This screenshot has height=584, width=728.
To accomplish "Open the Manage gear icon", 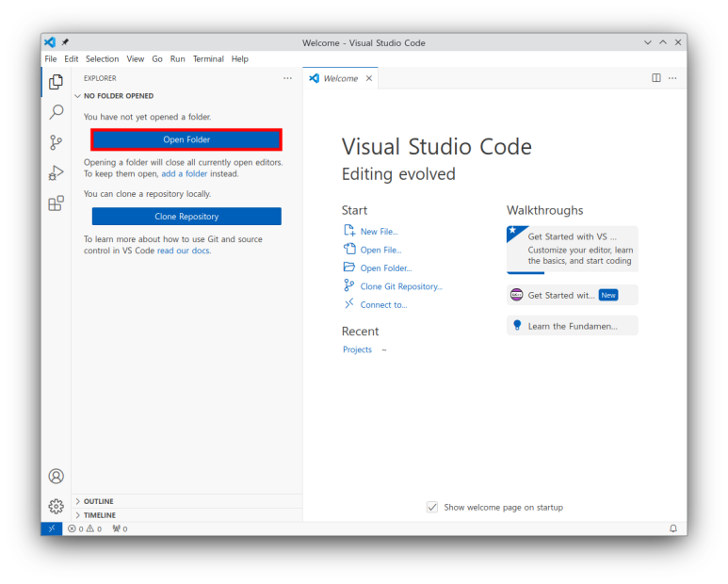I will [x=57, y=506].
